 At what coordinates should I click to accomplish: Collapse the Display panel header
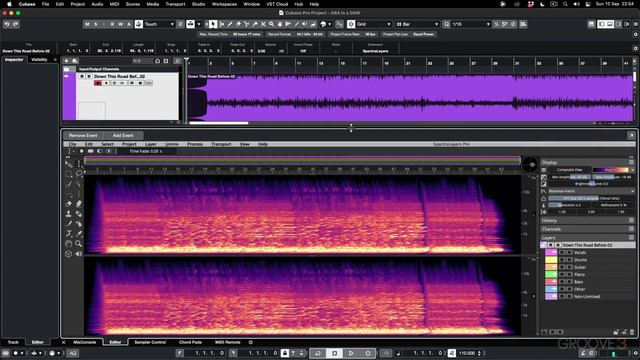click(587, 162)
